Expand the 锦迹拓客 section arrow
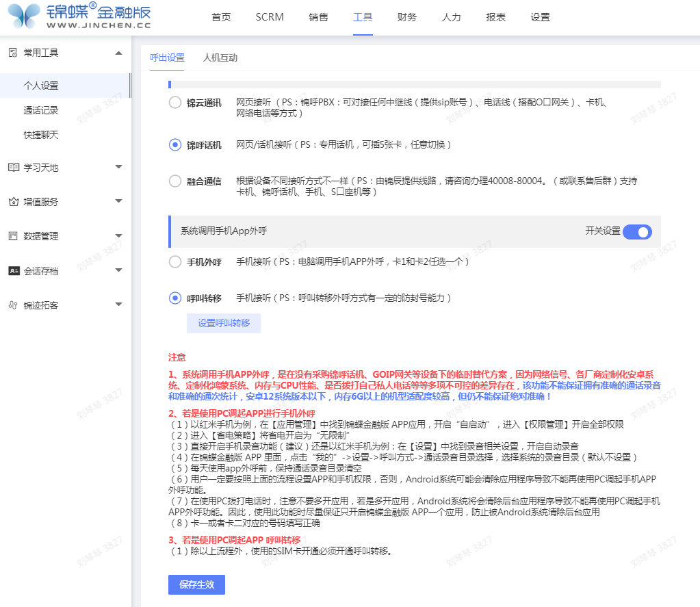Viewport: 700px width, 607px height. coord(118,305)
